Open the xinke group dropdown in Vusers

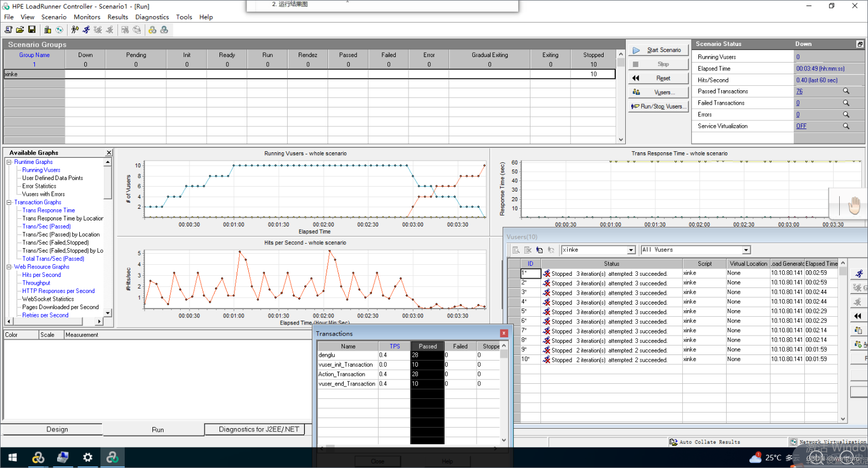click(631, 250)
